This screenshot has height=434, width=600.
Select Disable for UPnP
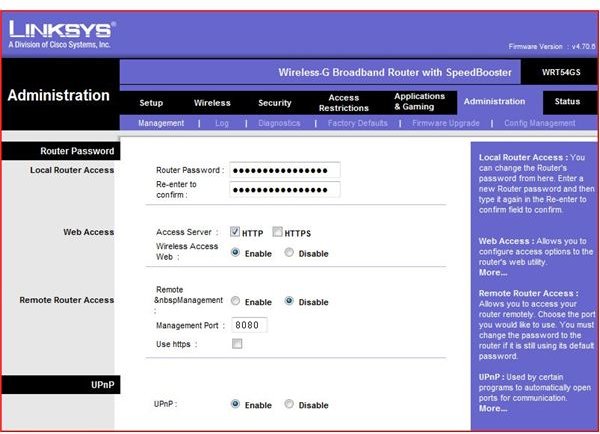(x=289, y=404)
